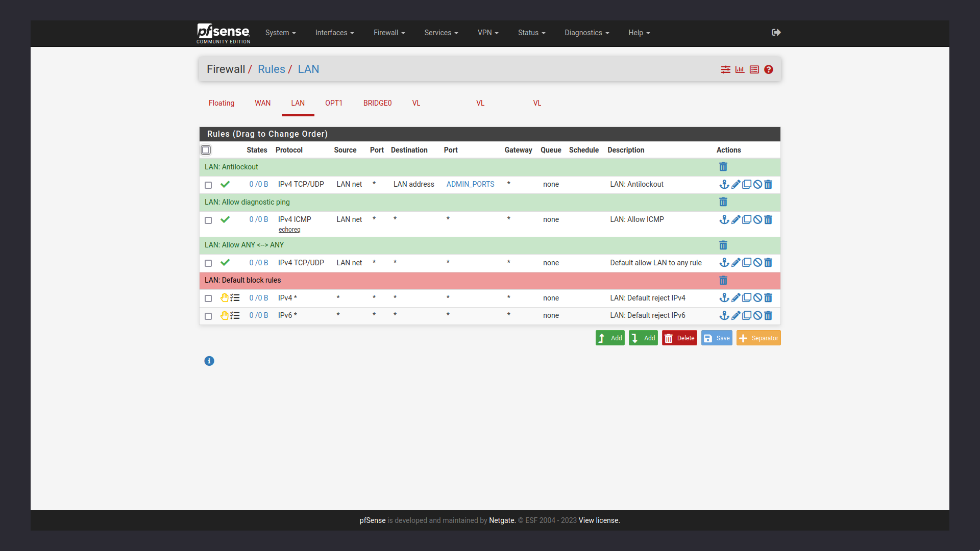
Task: Open the help icon on Rules page
Action: click(x=769, y=69)
